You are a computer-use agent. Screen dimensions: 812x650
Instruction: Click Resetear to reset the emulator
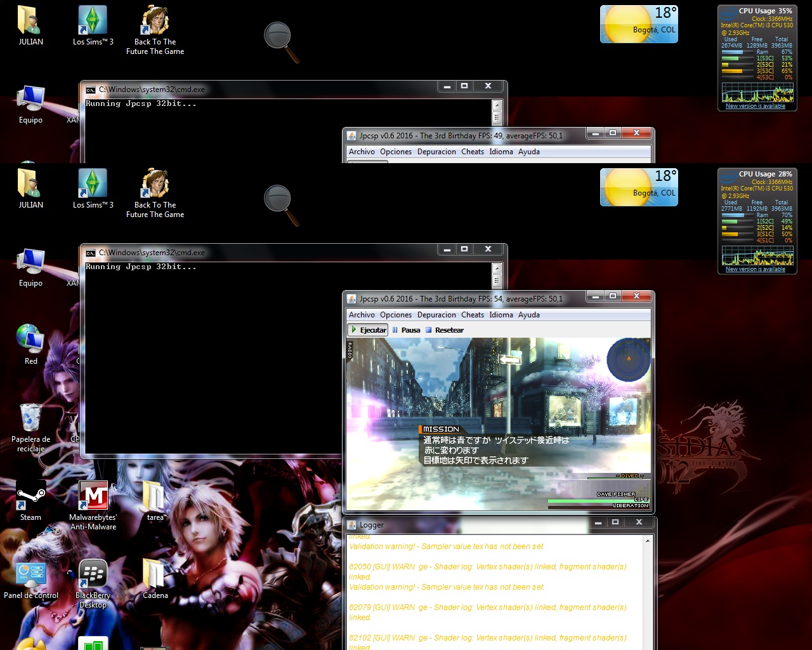click(x=445, y=330)
